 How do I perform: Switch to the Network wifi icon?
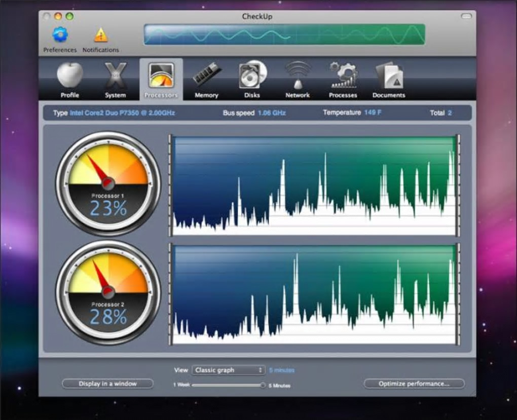click(x=298, y=76)
